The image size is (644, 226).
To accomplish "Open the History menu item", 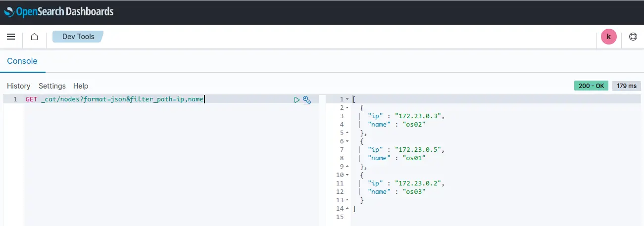I will coord(19,86).
